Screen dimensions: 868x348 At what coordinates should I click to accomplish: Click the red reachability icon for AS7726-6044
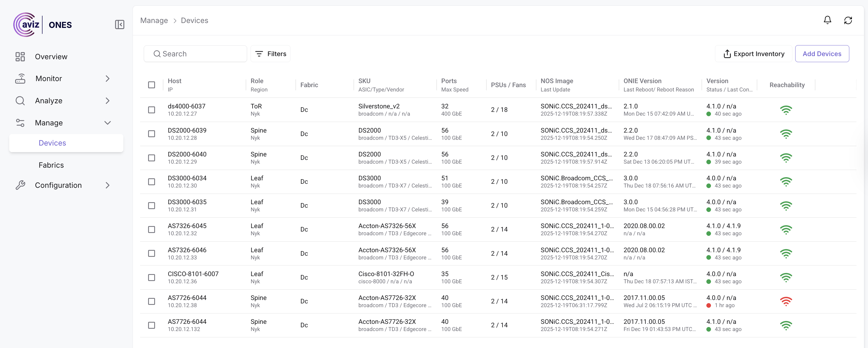pos(786,301)
